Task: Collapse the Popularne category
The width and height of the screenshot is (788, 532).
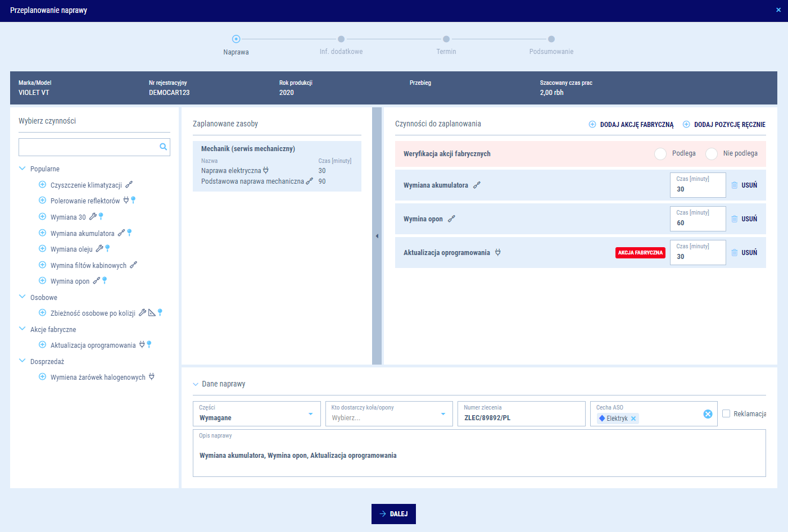Action: click(22, 169)
